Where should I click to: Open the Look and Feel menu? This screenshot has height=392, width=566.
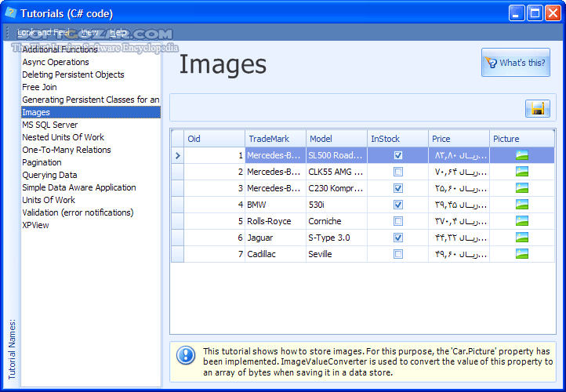[44, 32]
